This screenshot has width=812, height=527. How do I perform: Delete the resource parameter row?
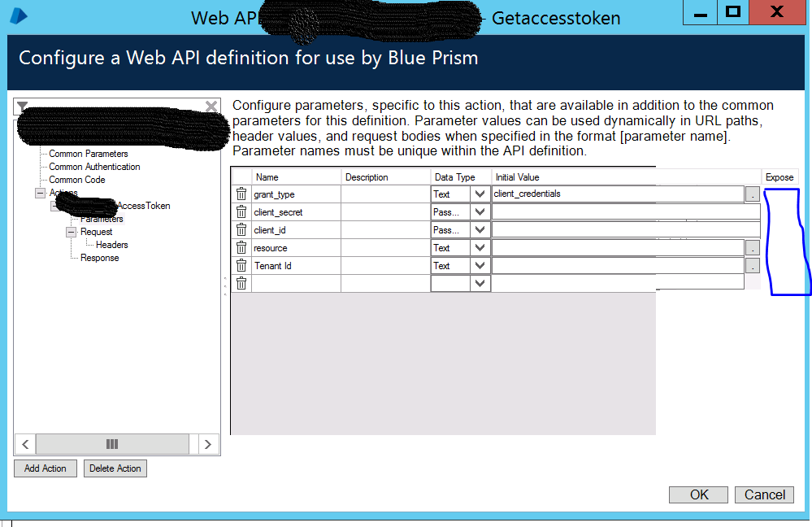coord(241,247)
